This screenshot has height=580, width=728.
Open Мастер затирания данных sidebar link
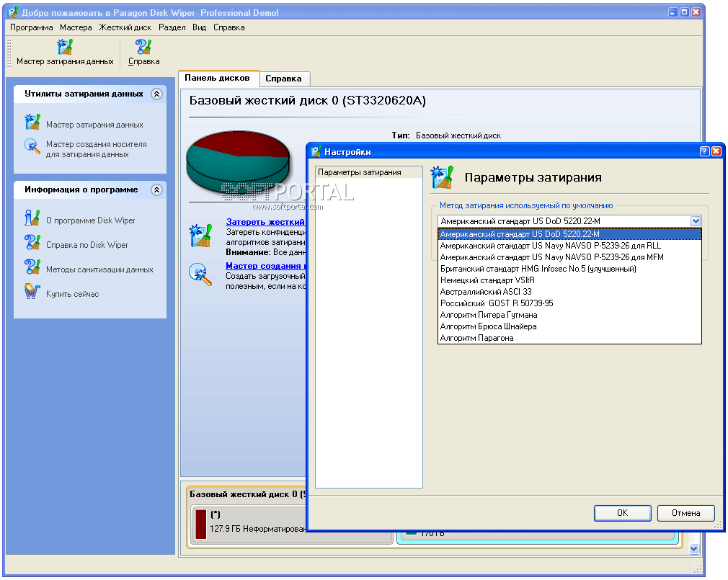94,125
